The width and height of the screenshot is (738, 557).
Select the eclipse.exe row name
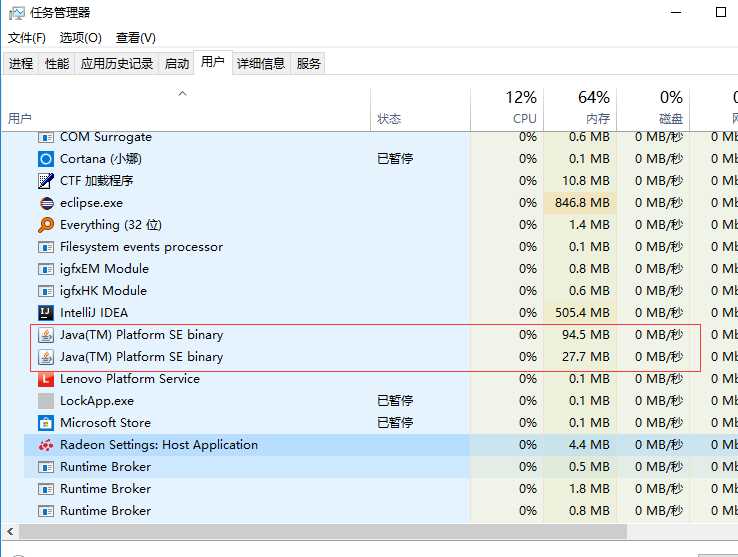(x=91, y=203)
